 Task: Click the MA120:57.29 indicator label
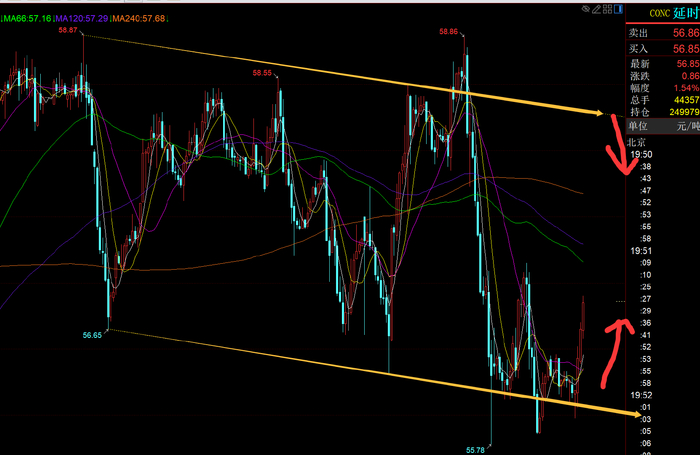point(82,18)
